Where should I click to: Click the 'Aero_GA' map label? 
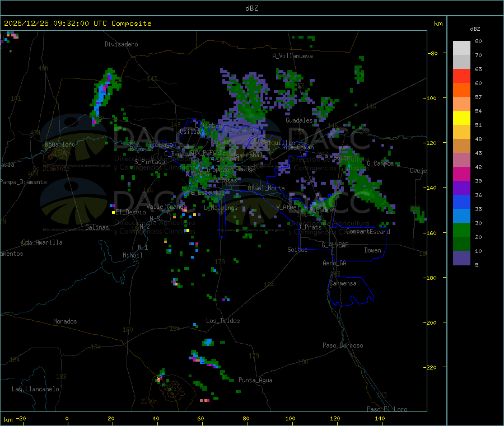click(335, 263)
